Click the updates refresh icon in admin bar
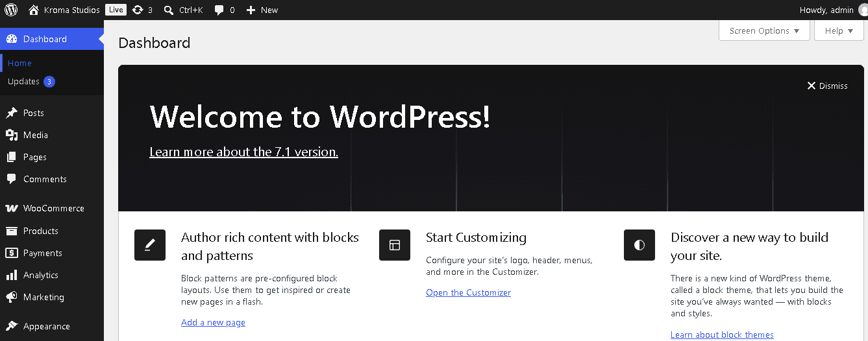The height and width of the screenshot is (341, 868). coord(137,10)
